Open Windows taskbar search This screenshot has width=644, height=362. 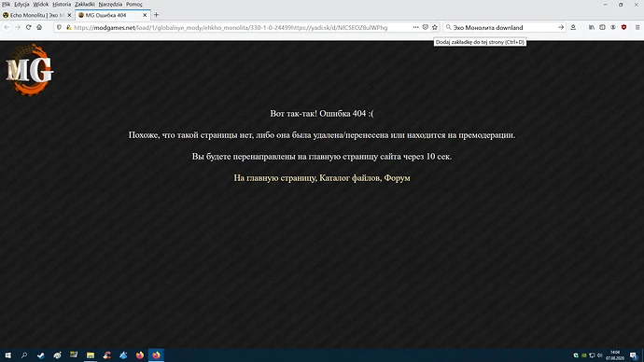click(24, 355)
